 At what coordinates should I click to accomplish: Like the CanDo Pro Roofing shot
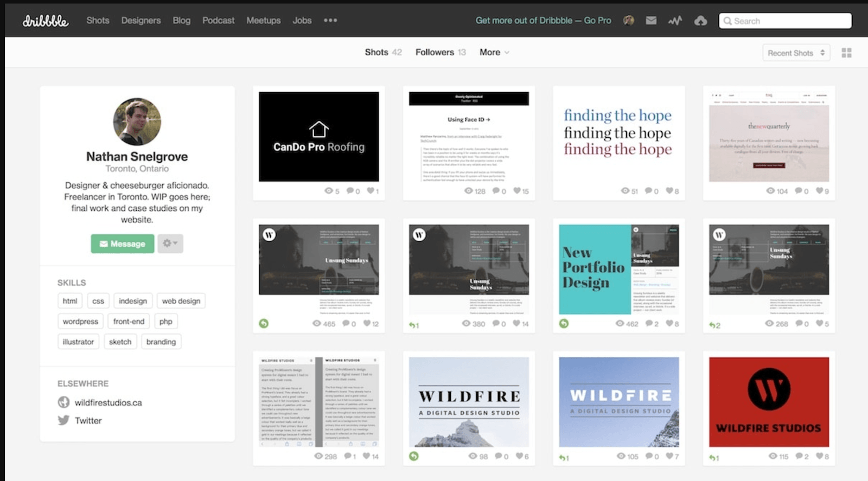371,191
